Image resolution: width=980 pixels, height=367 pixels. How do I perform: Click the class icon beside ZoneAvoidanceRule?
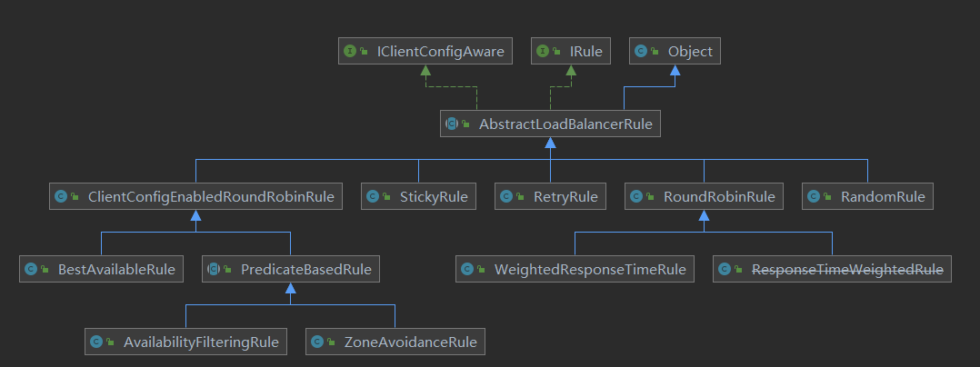(x=316, y=342)
